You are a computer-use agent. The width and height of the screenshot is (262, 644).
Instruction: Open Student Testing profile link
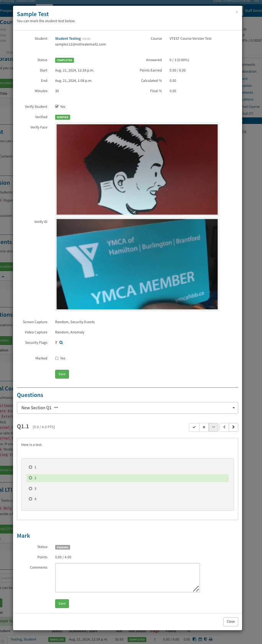68,39
